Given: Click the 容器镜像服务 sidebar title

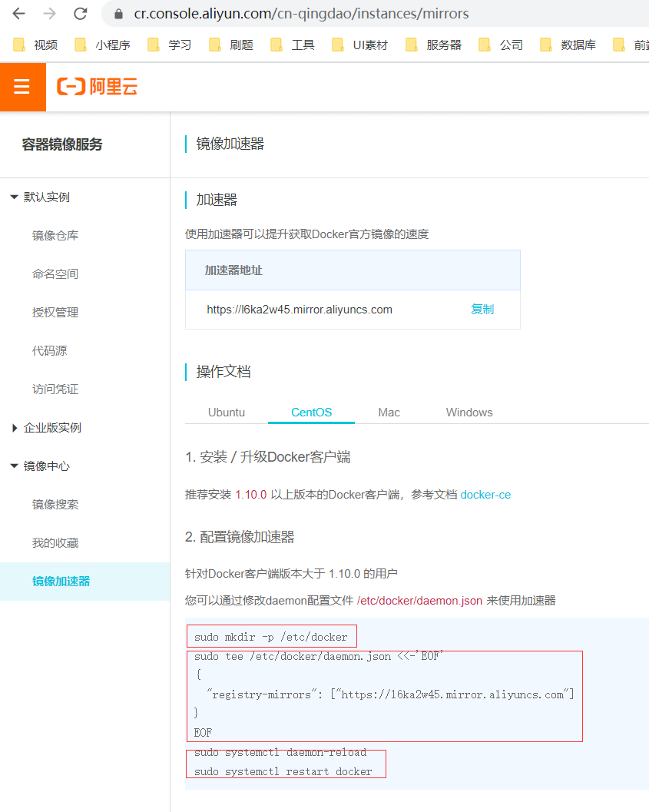Looking at the screenshot, I should 62,144.
